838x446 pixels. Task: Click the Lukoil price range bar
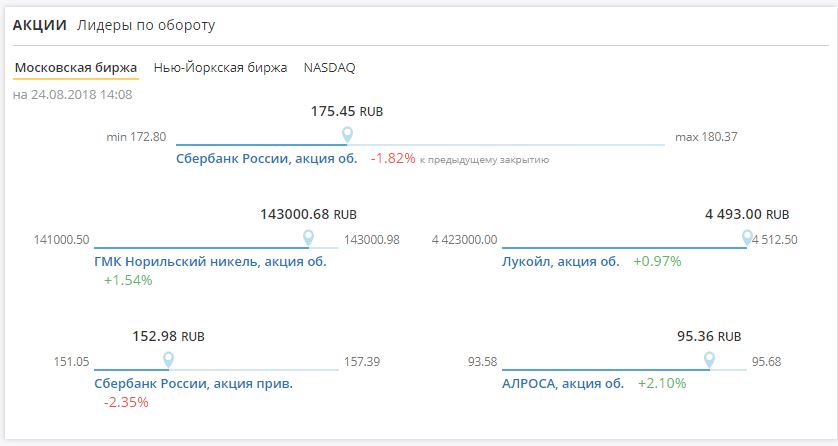(620, 248)
